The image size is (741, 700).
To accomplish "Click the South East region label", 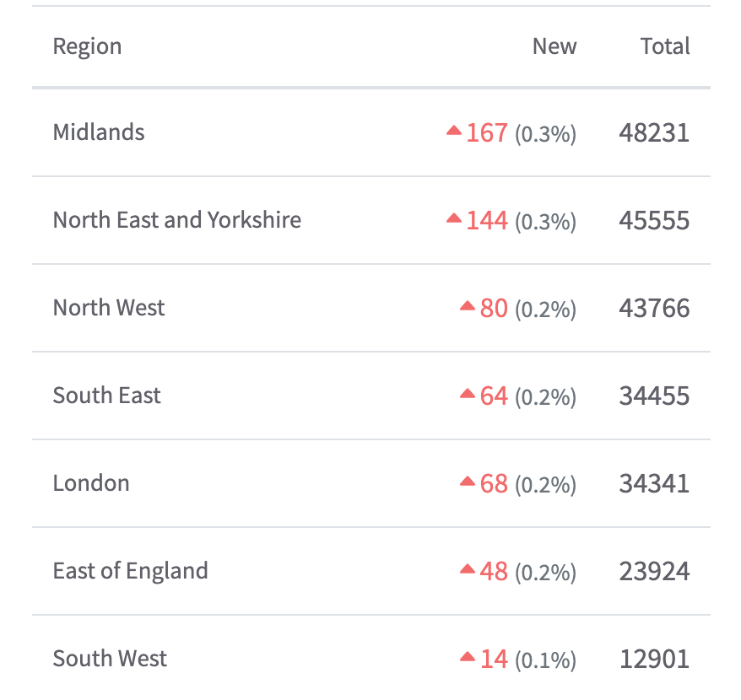I will point(107,396).
